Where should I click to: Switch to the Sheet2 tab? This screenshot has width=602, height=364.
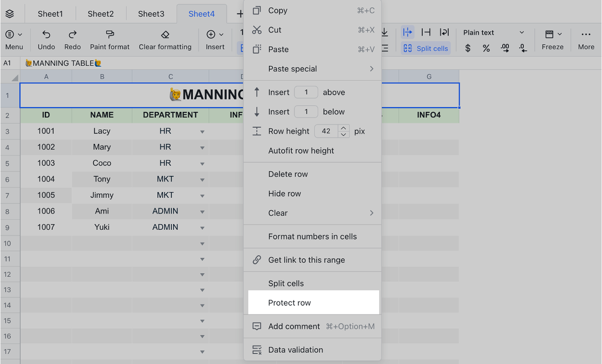(101, 14)
